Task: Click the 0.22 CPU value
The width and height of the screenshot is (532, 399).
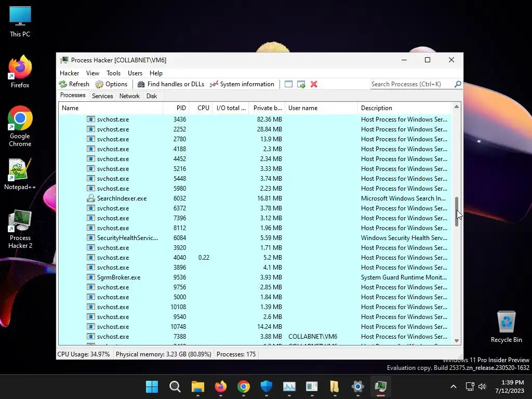Action: [x=204, y=258]
